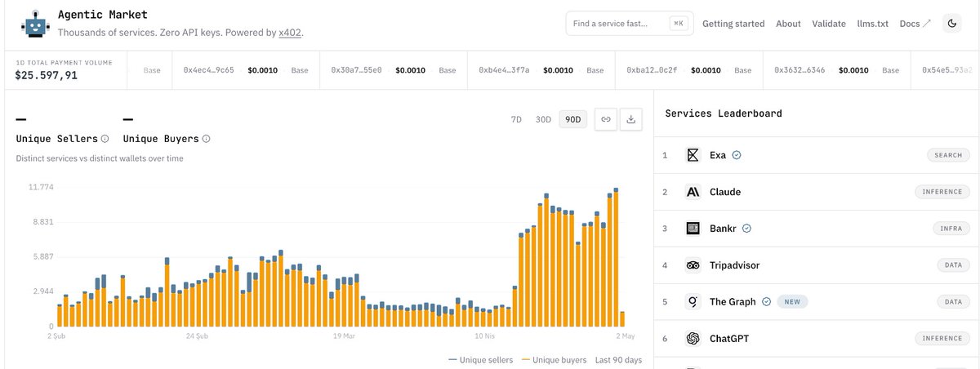980x369 pixels.
Task: Click the Agentic Market title
Action: click(x=103, y=16)
